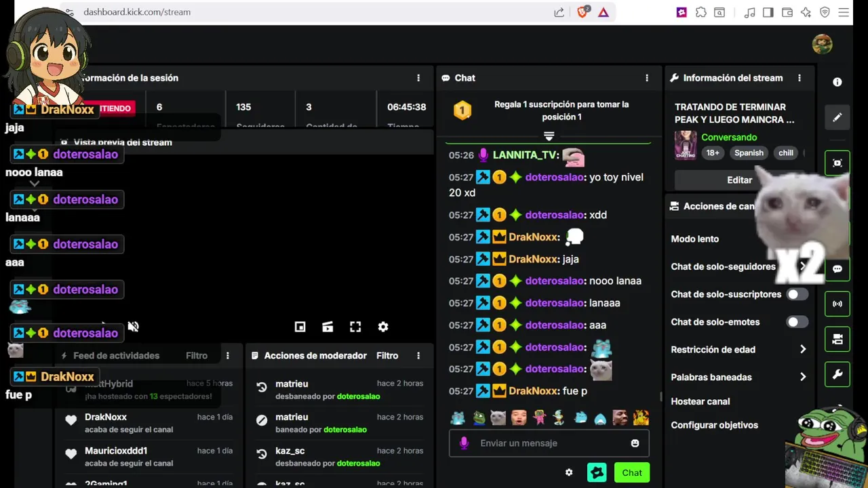Open Filtro in Feed de actividades
The image size is (868, 488).
point(197,356)
